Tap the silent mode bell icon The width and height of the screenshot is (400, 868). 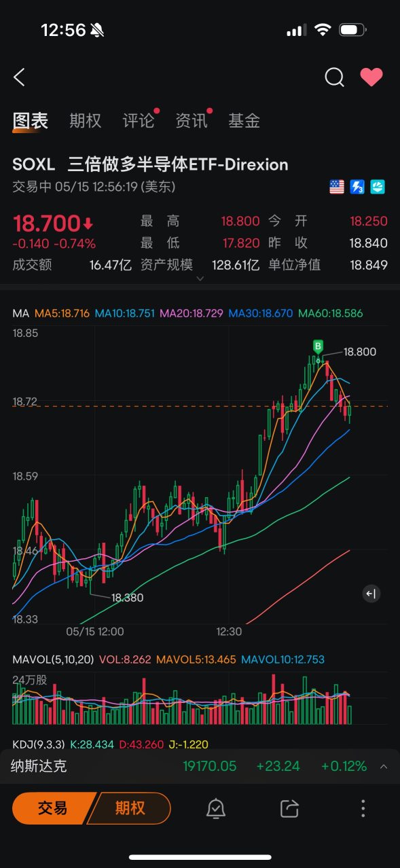click(98, 30)
